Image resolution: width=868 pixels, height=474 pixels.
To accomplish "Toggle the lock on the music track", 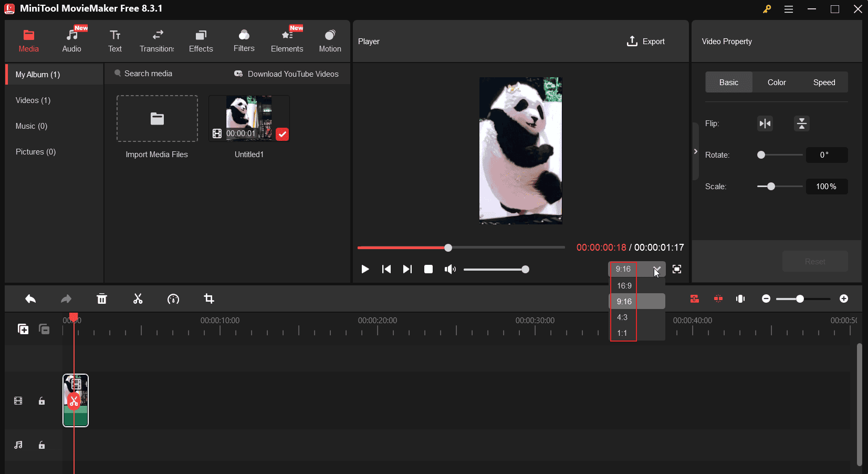I will click(x=41, y=445).
